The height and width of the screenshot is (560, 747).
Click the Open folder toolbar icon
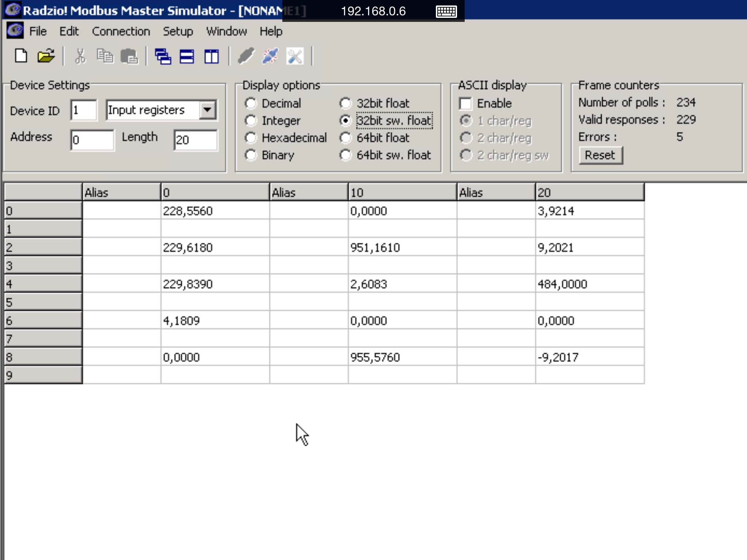[46, 57]
